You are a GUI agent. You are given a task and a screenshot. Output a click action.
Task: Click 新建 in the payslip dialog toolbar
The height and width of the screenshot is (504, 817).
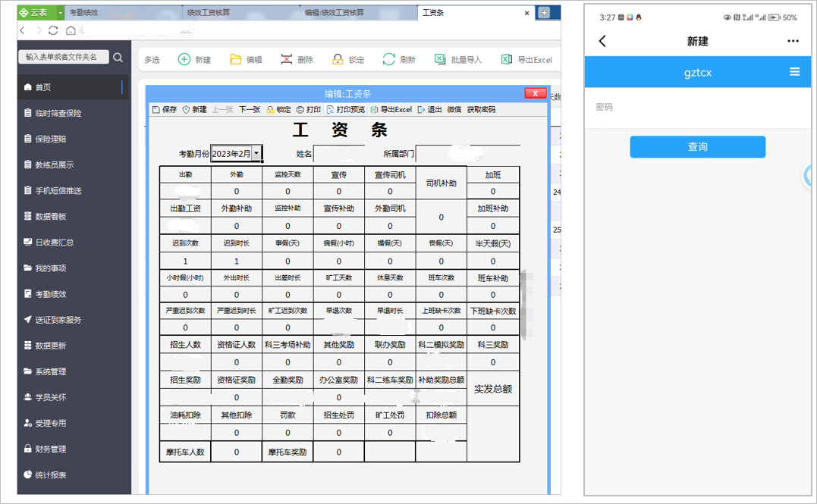[x=194, y=109]
